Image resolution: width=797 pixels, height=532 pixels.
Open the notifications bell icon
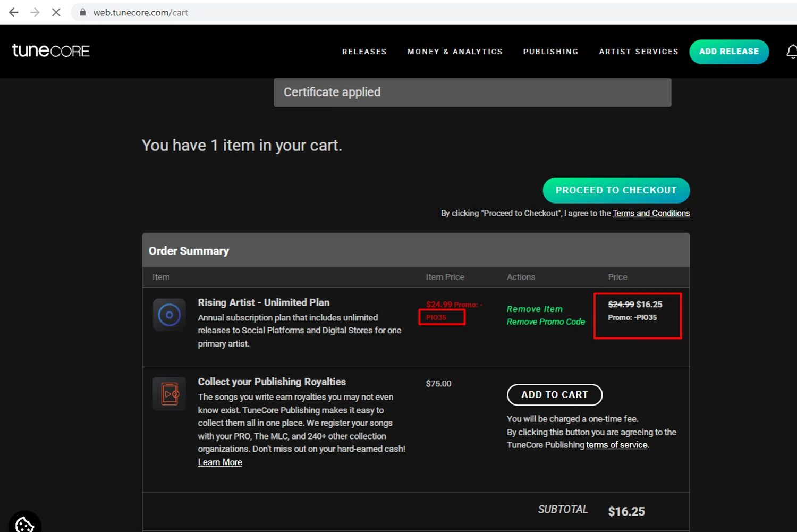click(x=792, y=52)
